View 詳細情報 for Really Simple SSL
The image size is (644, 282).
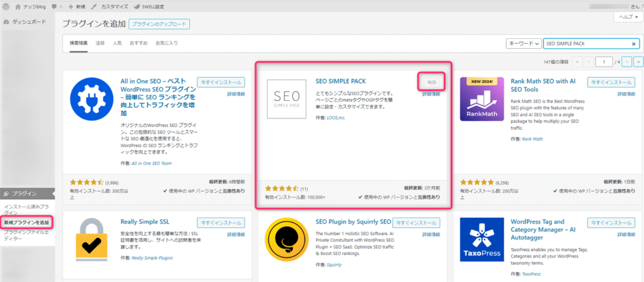point(236,234)
